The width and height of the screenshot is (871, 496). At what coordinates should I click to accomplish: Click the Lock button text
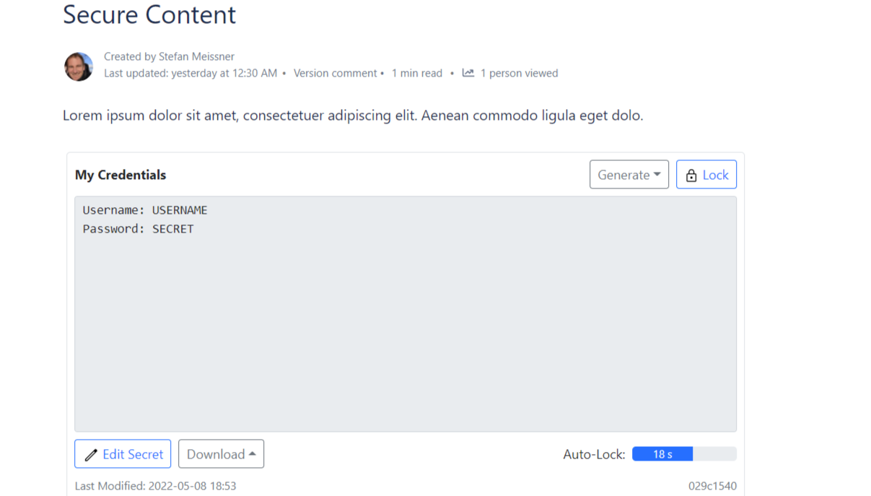coord(715,175)
